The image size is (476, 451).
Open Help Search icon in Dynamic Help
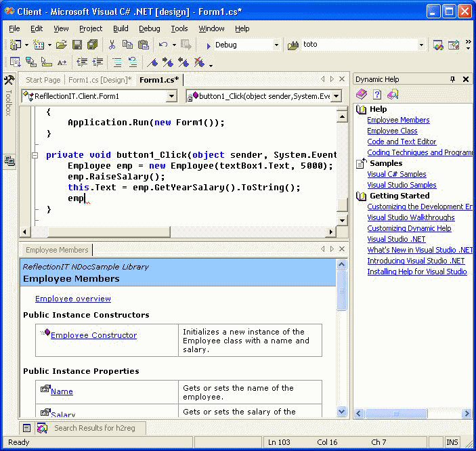pyautogui.click(x=393, y=94)
